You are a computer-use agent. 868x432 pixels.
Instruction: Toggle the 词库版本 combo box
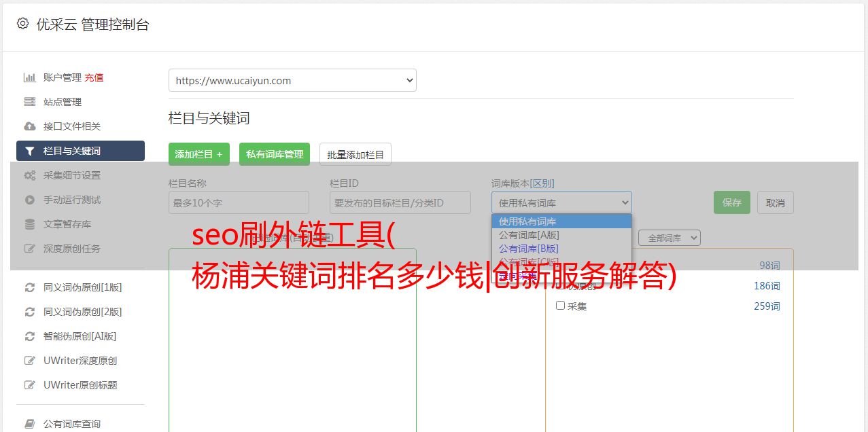point(561,202)
